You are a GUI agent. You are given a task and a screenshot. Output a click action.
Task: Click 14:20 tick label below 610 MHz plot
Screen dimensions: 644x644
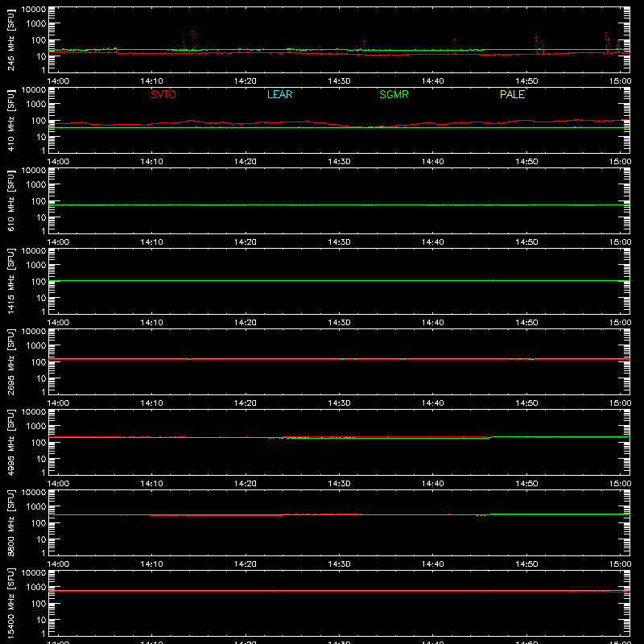[246, 242]
